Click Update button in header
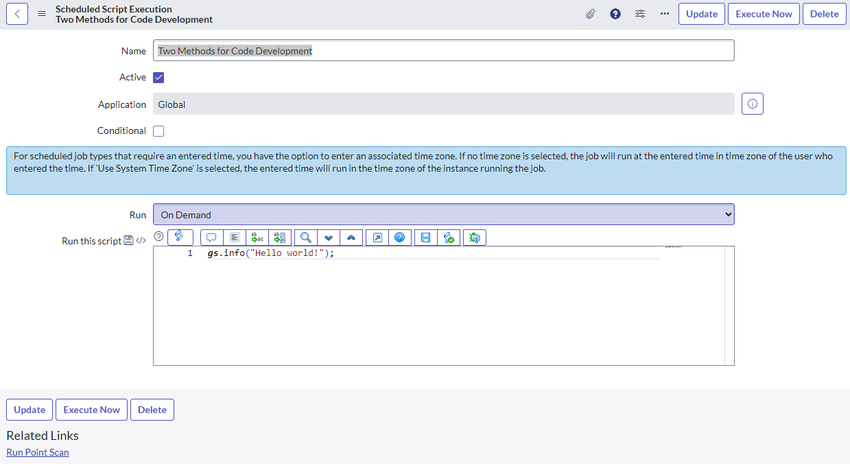This screenshot has width=850, height=464. [x=701, y=14]
